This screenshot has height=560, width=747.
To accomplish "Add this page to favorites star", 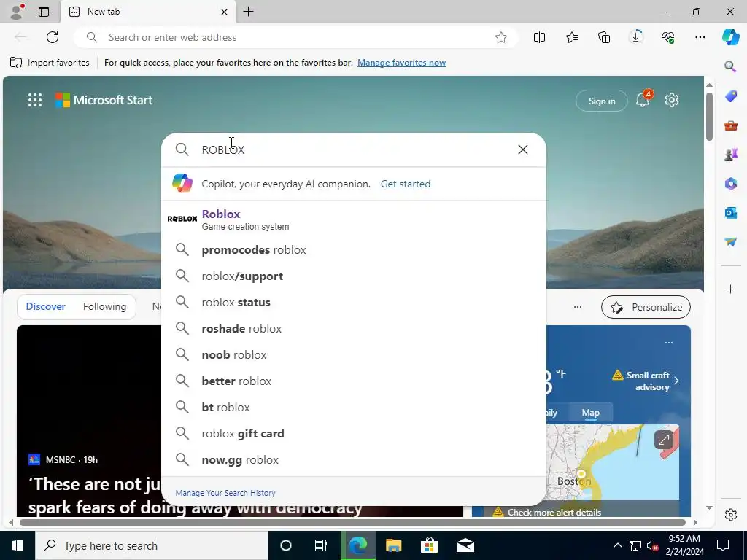I will 500,37.
